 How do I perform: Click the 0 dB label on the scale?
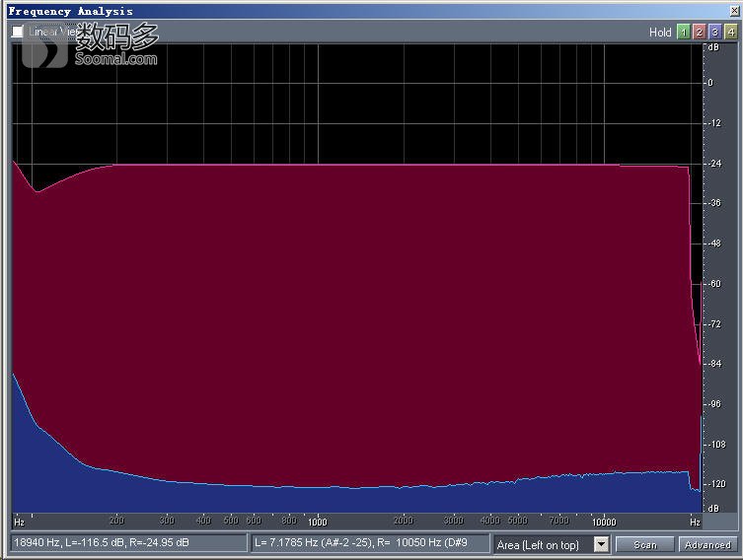tap(709, 83)
